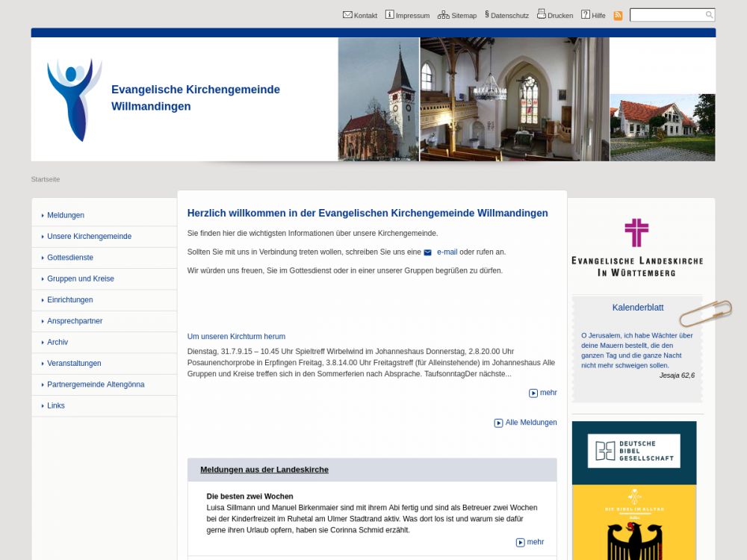Image resolution: width=747 pixels, height=560 pixels.
Task: Click into the search input field
Action: [x=666, y=15]
